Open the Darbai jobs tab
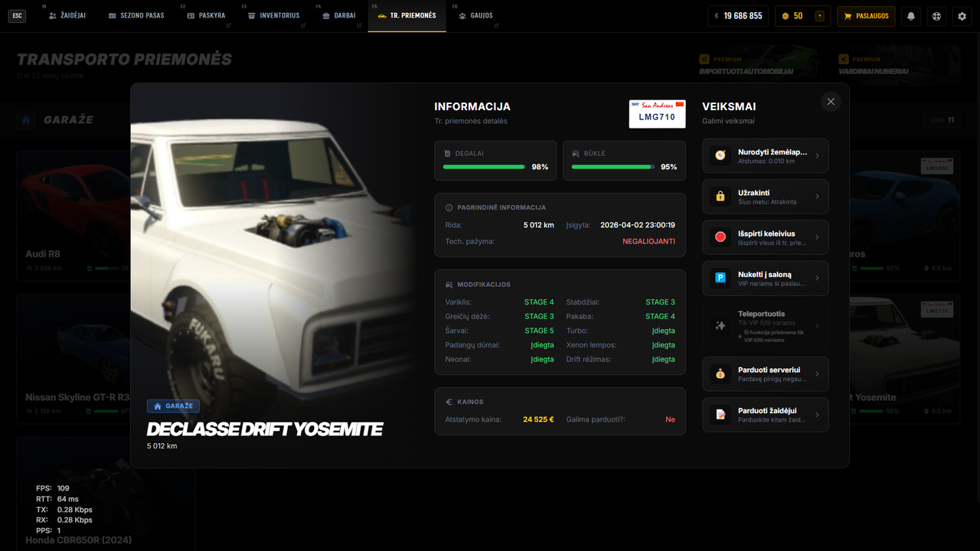Screen dimensions: 980x551 [x=338, y=15]
